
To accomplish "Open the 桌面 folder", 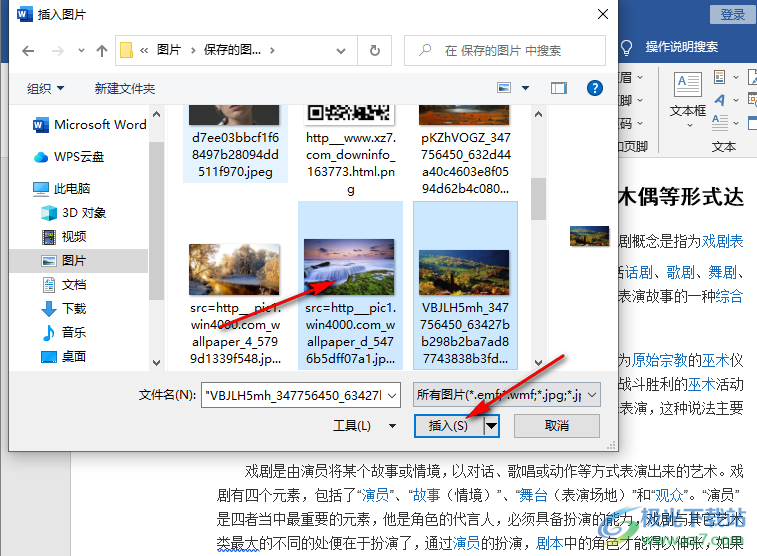I will [64, 356].
